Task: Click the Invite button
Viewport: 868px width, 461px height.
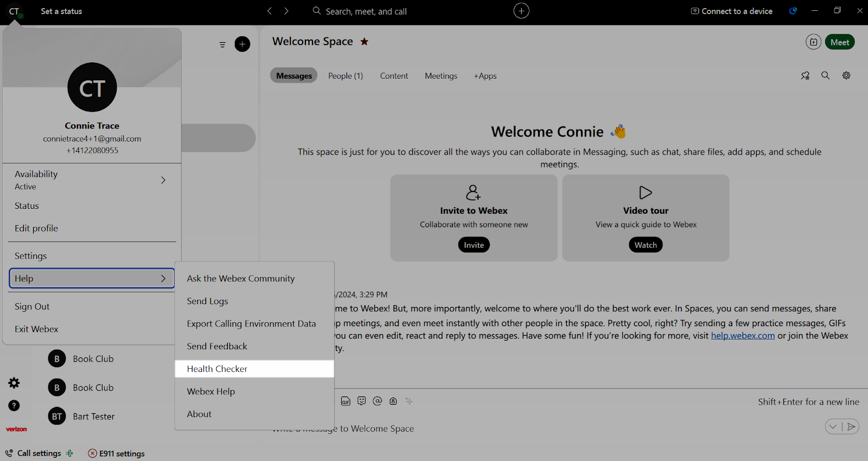Action: [474, 245]
